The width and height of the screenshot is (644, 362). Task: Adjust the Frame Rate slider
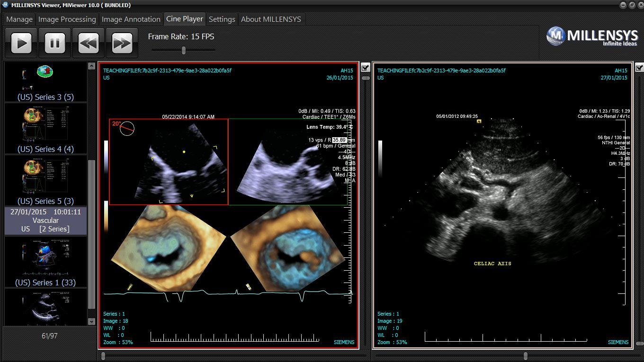(184, 50)
